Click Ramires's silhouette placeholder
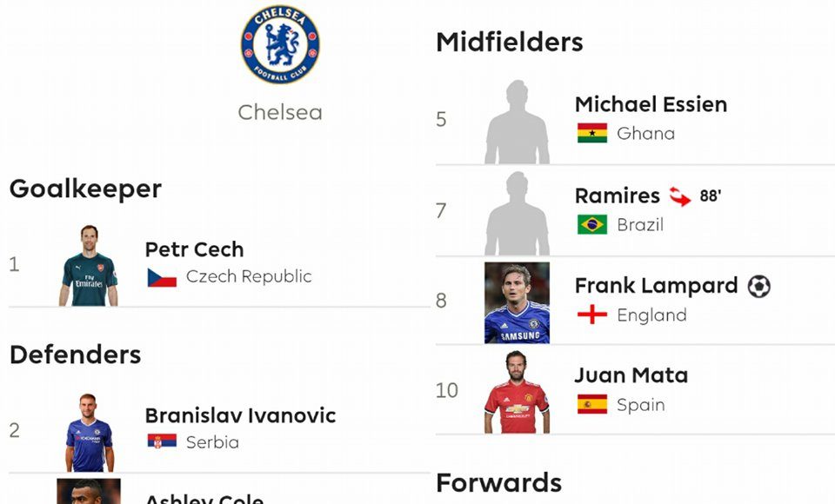 click(517, 214)
